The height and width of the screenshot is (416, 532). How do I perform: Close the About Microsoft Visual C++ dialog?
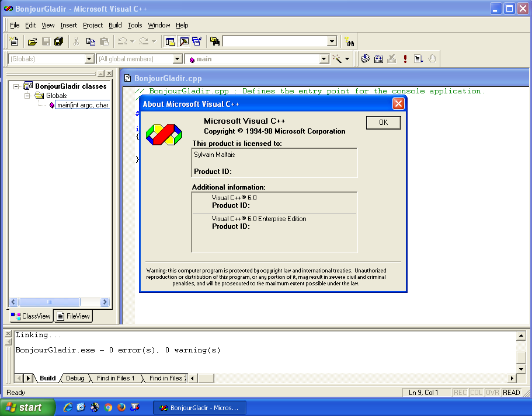point(398,104)
